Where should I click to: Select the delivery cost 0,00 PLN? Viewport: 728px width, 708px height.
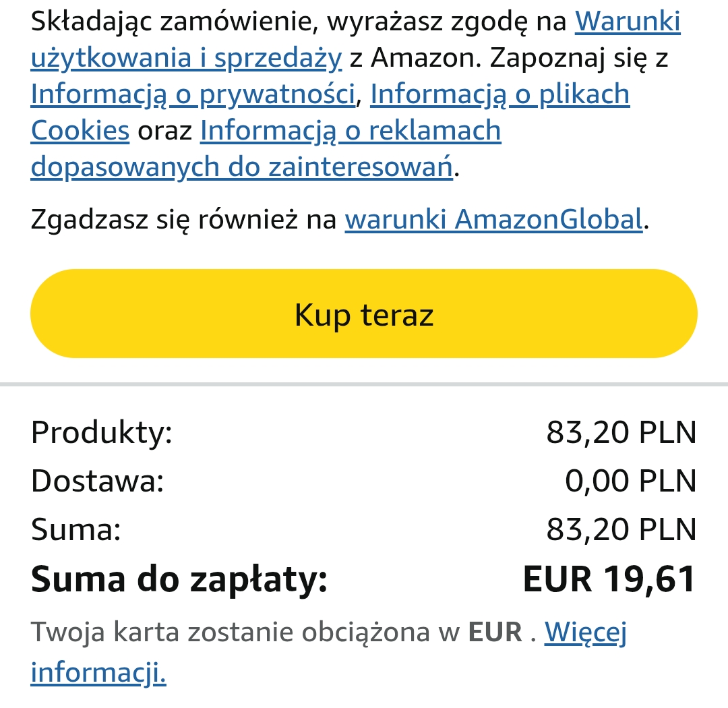[x=630, y=481]
